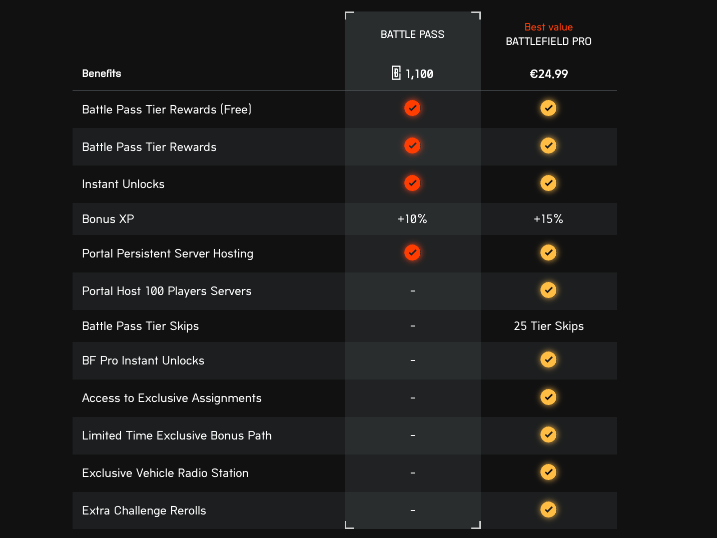Click the Battlefield currency icon beside 1,100
The image size is (717, 538).
(x=396, y=73)
